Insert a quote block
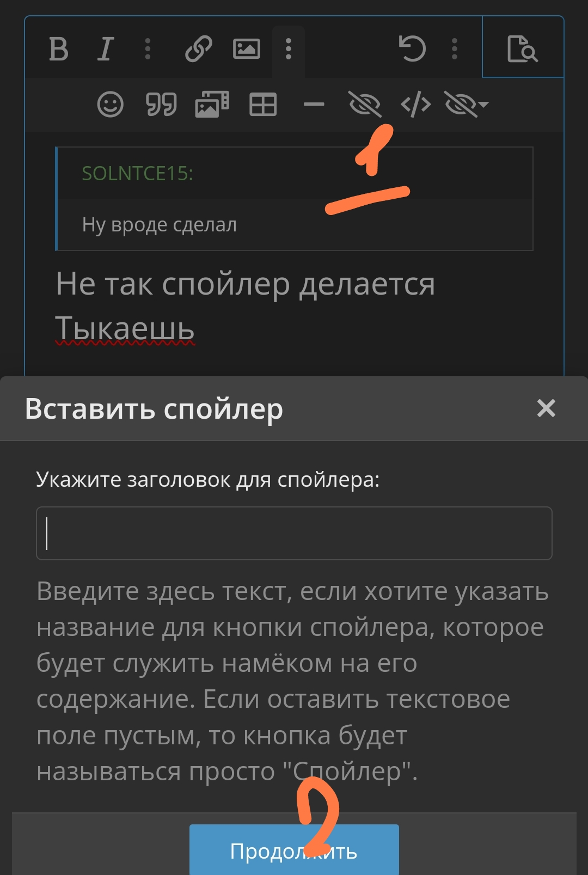The height and width of the screenshot is (875, 588). click(161, 104)
